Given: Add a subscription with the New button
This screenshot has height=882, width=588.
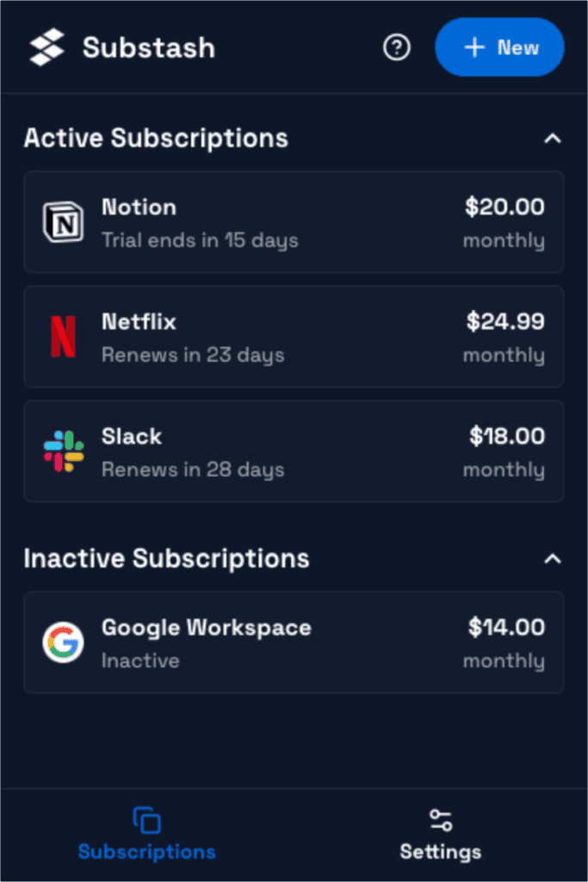Looking at the screenshot, I should point(499,47).
